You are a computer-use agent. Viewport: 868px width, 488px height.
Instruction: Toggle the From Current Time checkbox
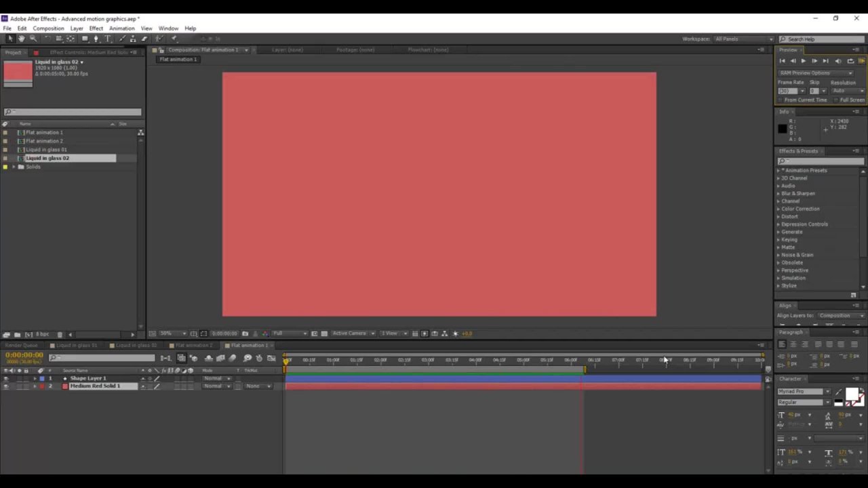tap(781, 100)
